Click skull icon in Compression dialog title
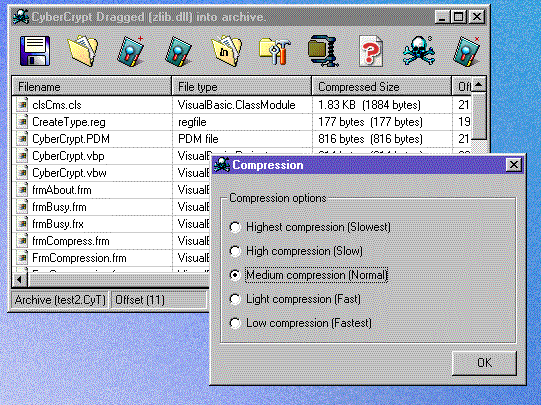The height and width of the screenshot is (405, 541). [x=222, y=165]
